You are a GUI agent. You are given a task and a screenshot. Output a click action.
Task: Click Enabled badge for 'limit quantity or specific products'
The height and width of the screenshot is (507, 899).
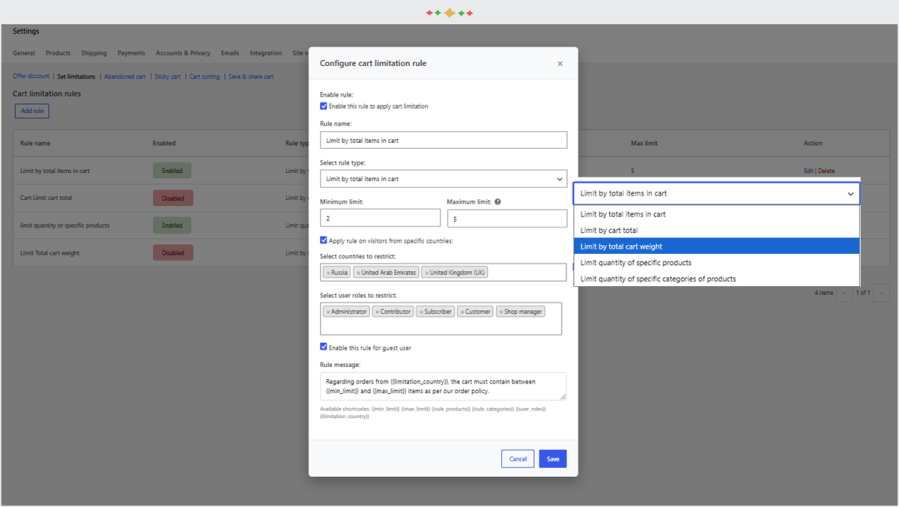point(172,225)
